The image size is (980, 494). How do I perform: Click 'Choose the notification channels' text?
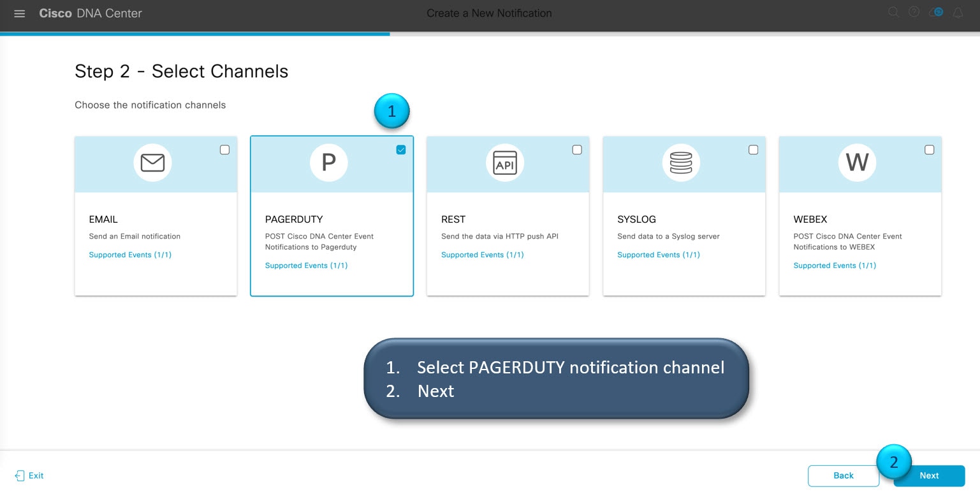point(150,105)
